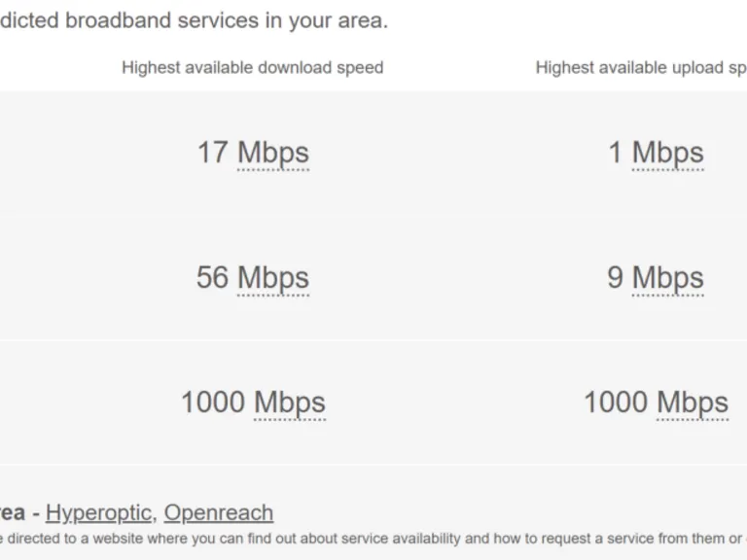Click Mbps abbreviation beside 1000 download speed
The height and width of the screenshot is (560, 747).
click(x=290, y=402)
